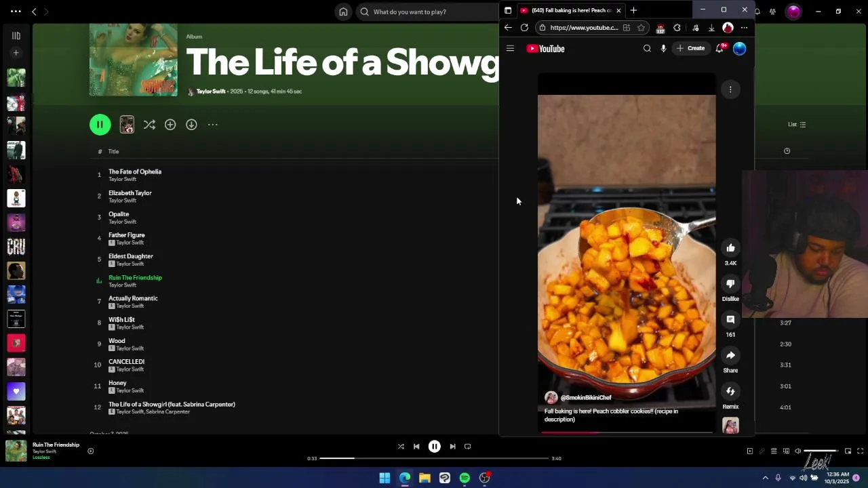The image size is (868, 488).
Task: Open the List view options dropdown
Action: 796,125
